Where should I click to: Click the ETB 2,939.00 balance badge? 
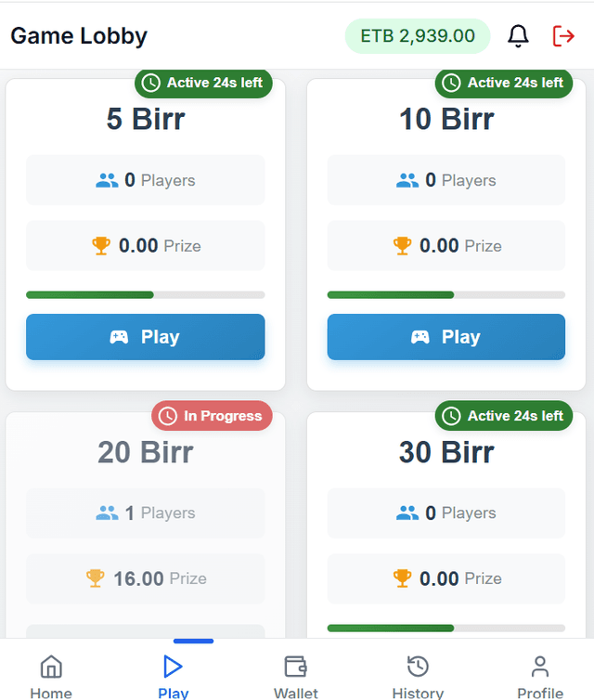click(418, 36)
